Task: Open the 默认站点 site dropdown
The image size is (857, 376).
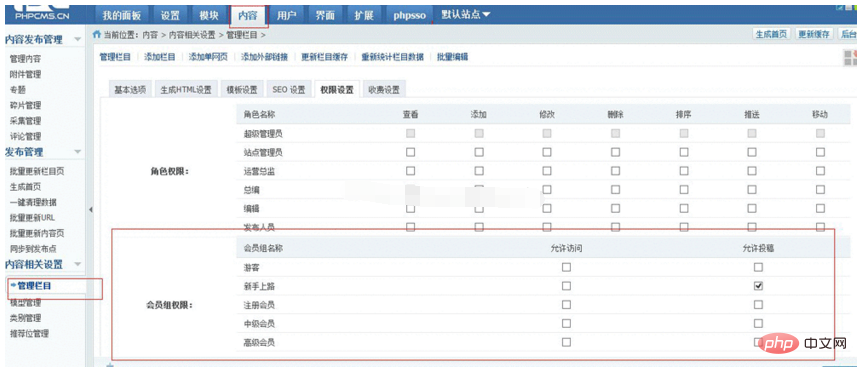Action: click(x=466, y=15)
